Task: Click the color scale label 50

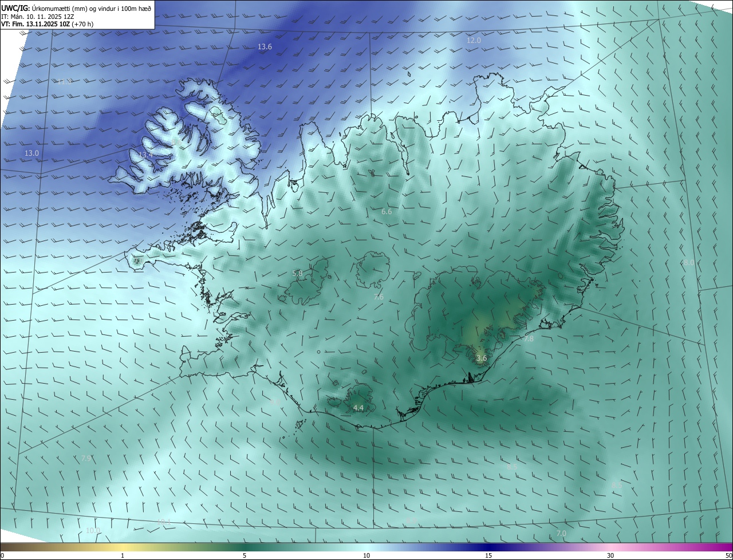Action: click(728, 555)
